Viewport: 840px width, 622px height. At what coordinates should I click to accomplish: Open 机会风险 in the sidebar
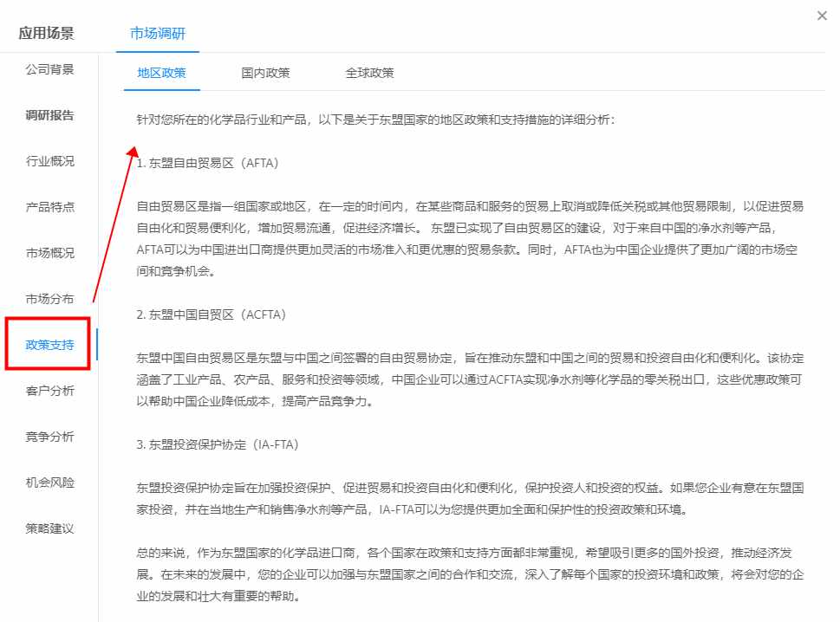pos(49,483)
